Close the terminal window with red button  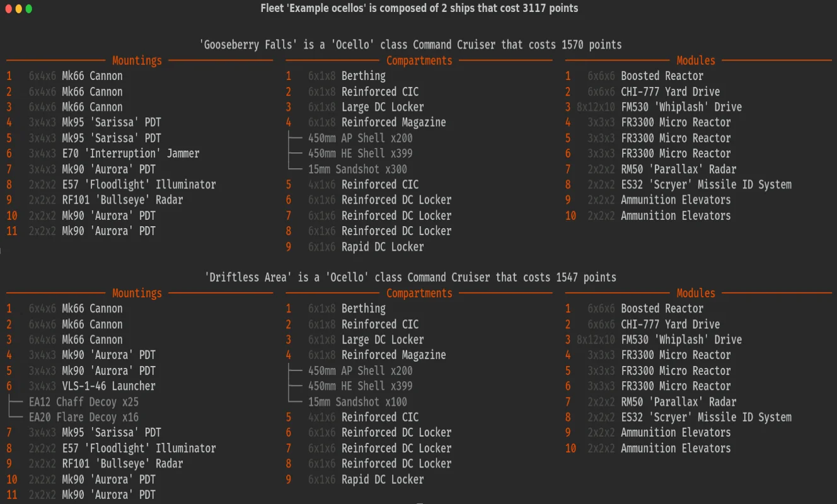pyautogui.click(x=9, y=9)
